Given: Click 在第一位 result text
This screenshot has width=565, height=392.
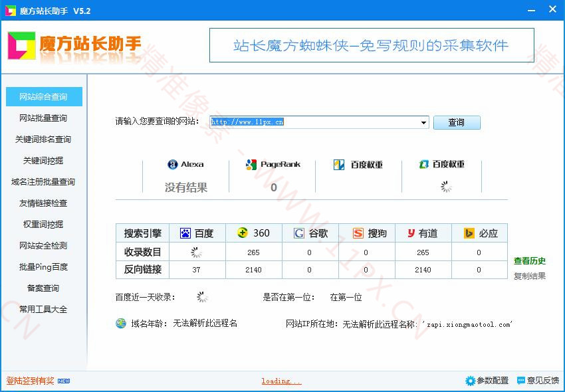Looking at the screenshot, I should 346,297.
